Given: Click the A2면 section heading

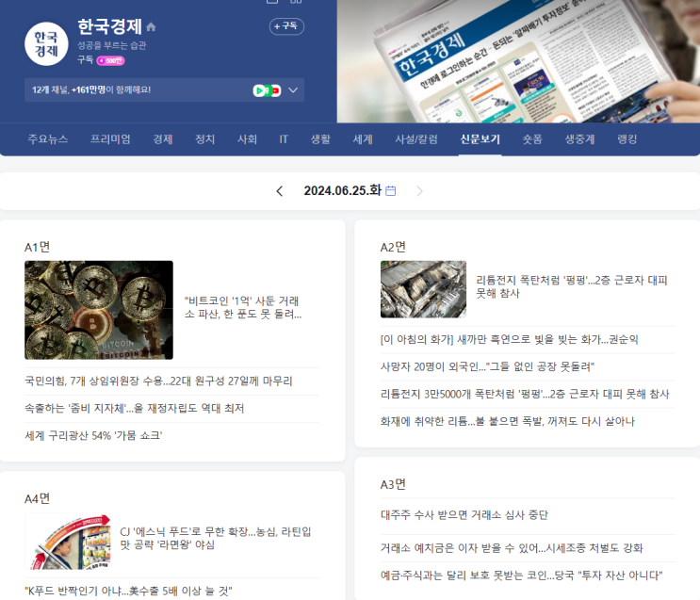Looking at the screenshot, I should point(393,247).
